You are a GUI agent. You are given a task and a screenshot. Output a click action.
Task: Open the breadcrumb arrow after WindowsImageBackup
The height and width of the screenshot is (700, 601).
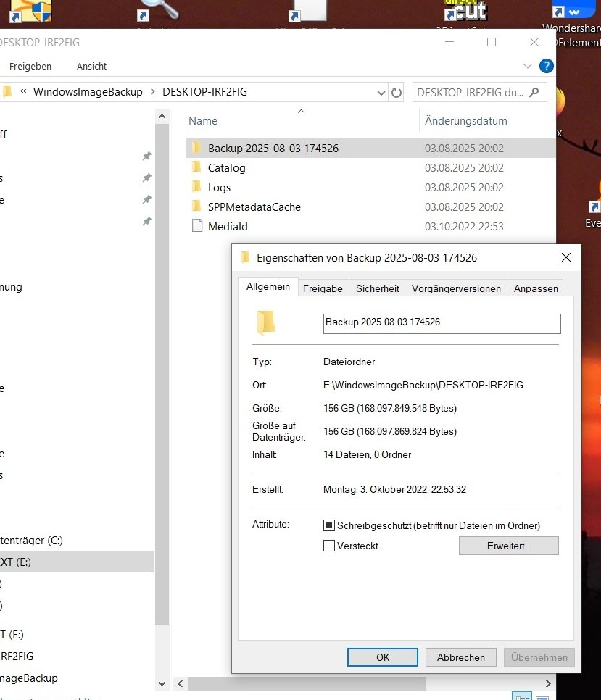pyautogui.click(x=153, y=91)
